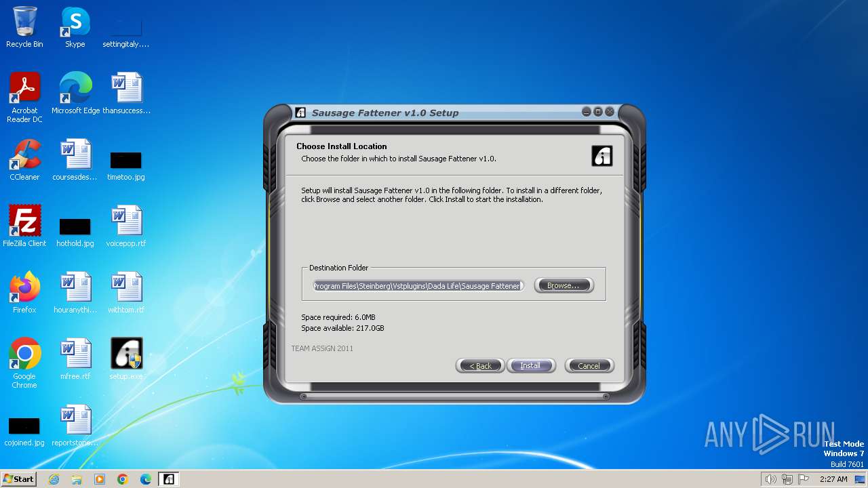Select the withtom.rtf document
The height and width of the screenshot is (488, 868).
126,293
